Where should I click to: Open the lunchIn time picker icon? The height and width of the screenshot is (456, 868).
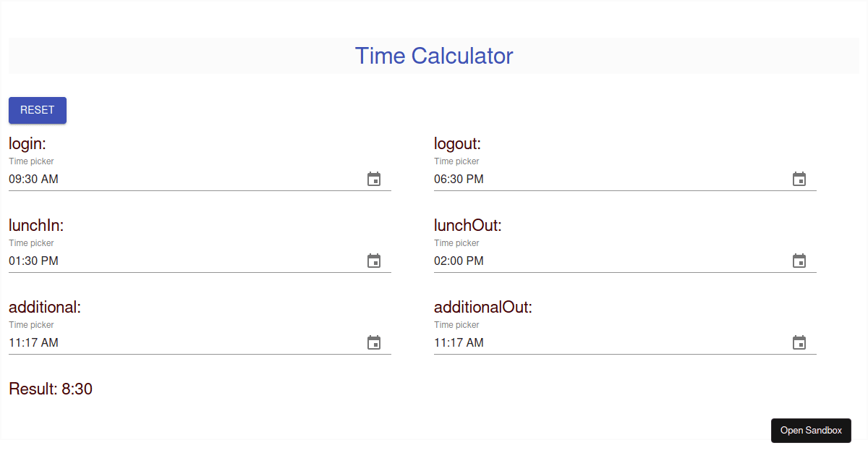[x=374, y=261]
